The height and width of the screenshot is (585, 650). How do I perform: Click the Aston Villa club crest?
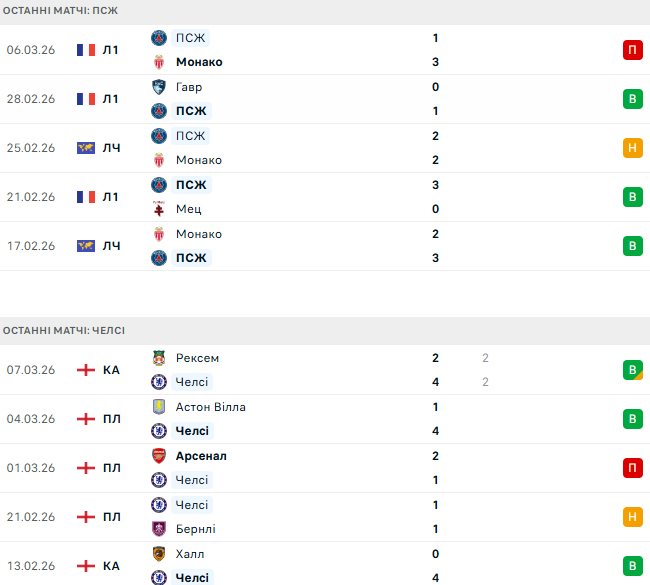click(158, 407)
